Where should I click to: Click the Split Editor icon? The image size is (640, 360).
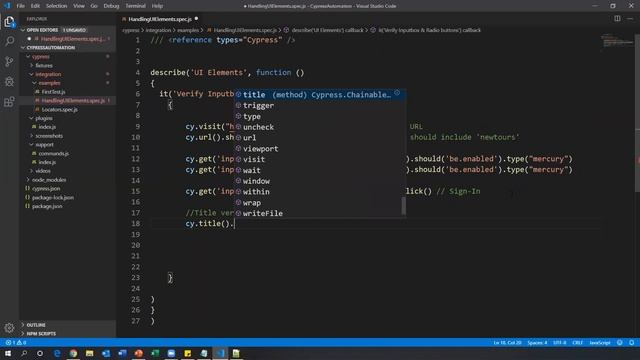(x=617, y=18)
